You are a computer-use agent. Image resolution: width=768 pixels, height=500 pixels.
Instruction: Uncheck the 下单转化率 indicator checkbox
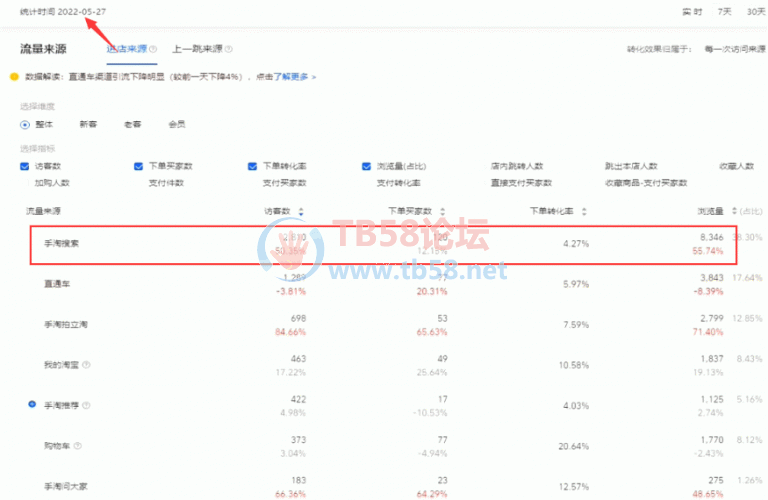pos(253,166)
